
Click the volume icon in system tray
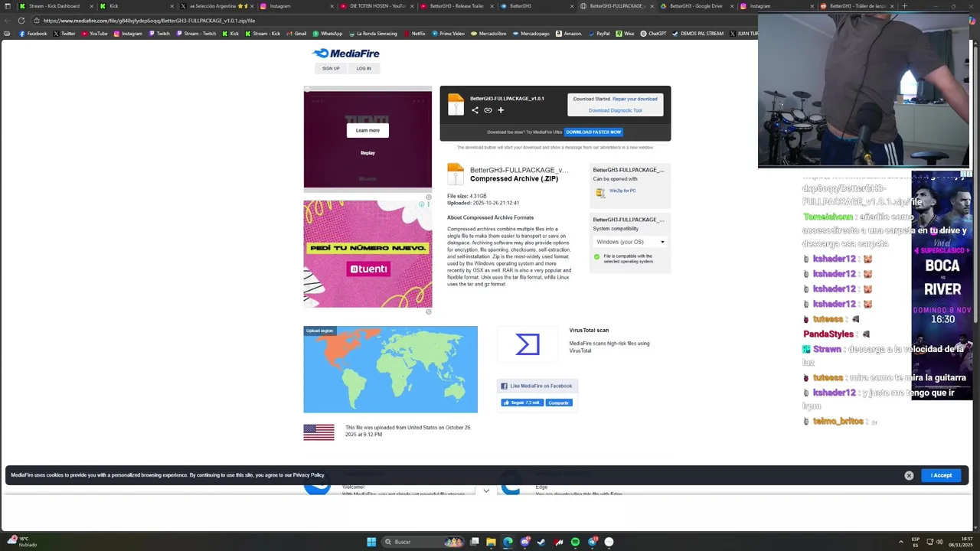tap(939, 542)
